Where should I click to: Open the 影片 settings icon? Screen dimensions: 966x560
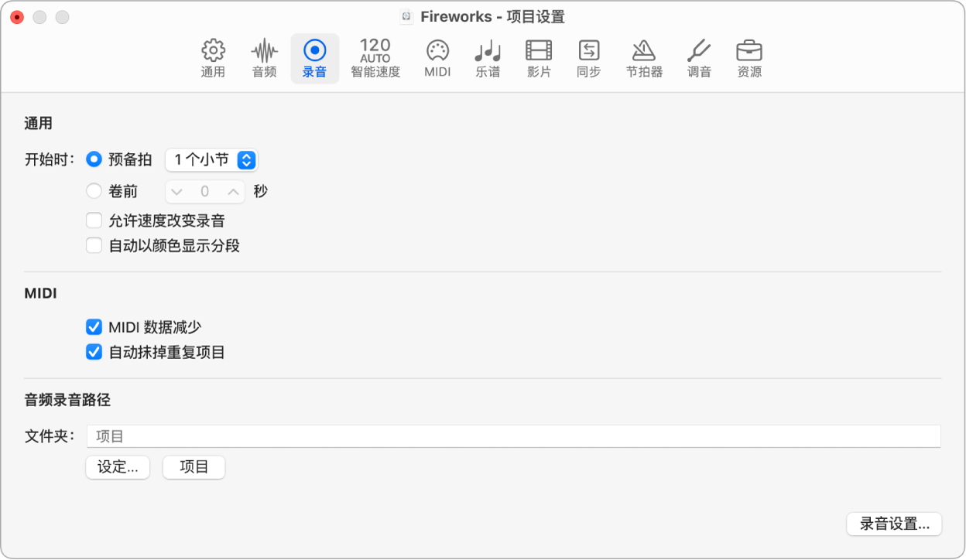click(x=538, y=58)
